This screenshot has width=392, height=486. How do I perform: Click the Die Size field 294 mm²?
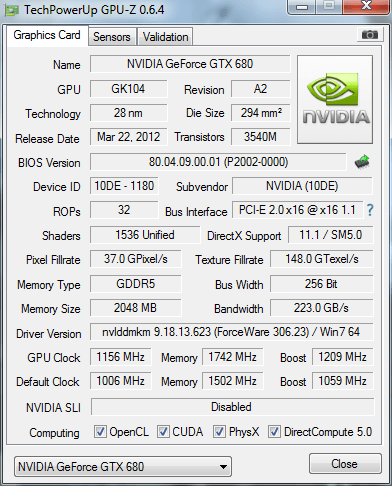click(261, 113)
